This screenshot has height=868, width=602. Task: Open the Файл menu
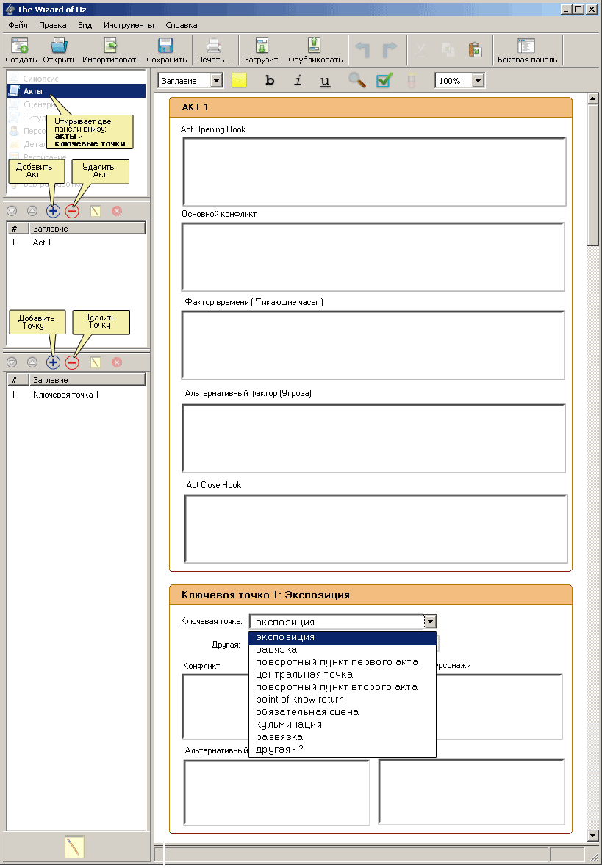(x=18, y=26)
